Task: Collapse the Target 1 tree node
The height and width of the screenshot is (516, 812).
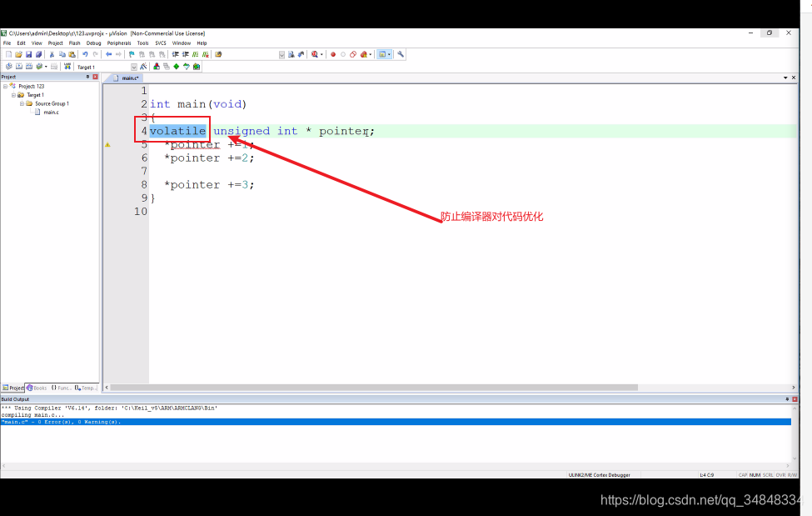Action: click(13, 95)
